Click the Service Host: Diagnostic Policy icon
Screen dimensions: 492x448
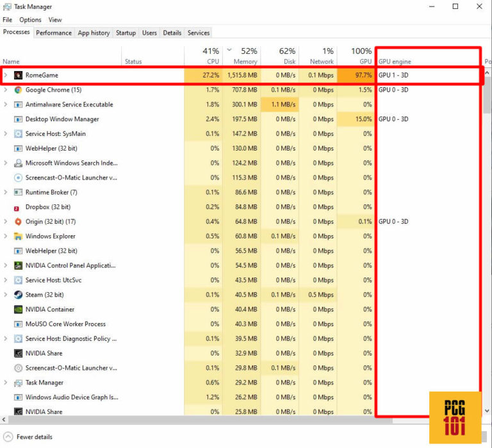pos(18,339)
